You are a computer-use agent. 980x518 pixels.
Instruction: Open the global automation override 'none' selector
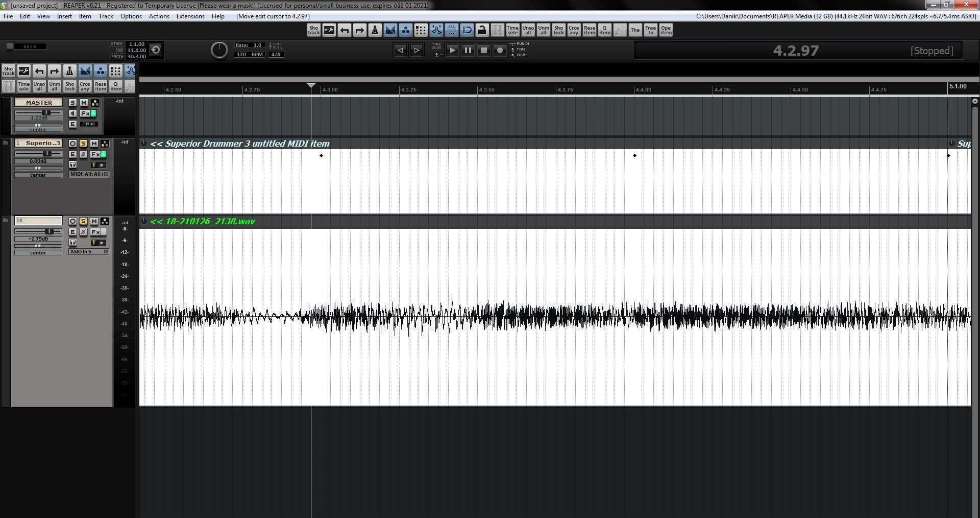[x=30, y=46]
